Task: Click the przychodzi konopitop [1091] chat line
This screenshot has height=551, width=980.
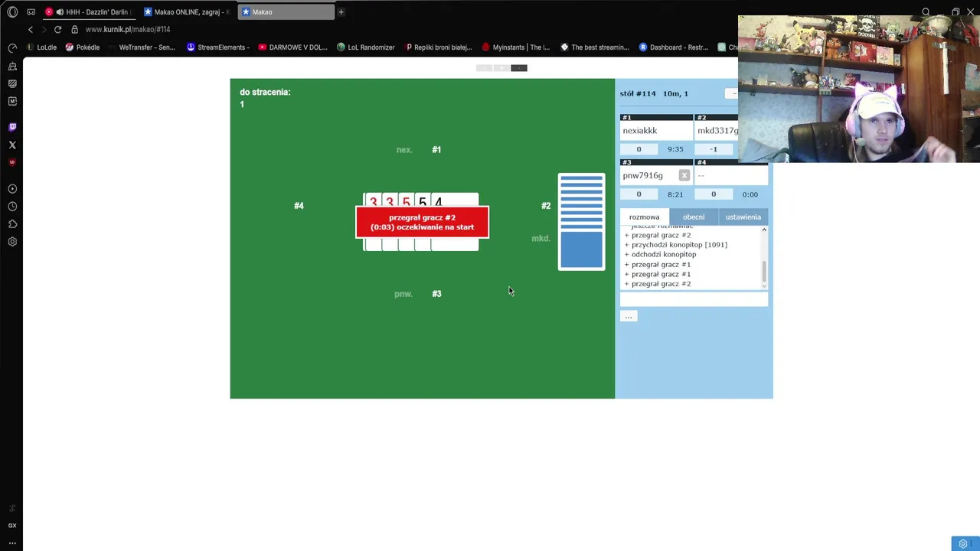Action: 676,245
